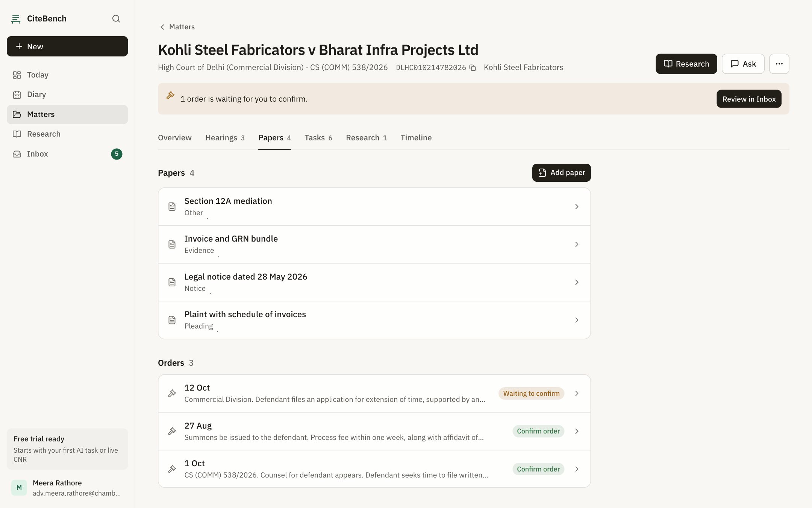This screenshot has height=508, width=812.
Task: Expand the Legal notice row chevron
Action: tap(577, 282)
